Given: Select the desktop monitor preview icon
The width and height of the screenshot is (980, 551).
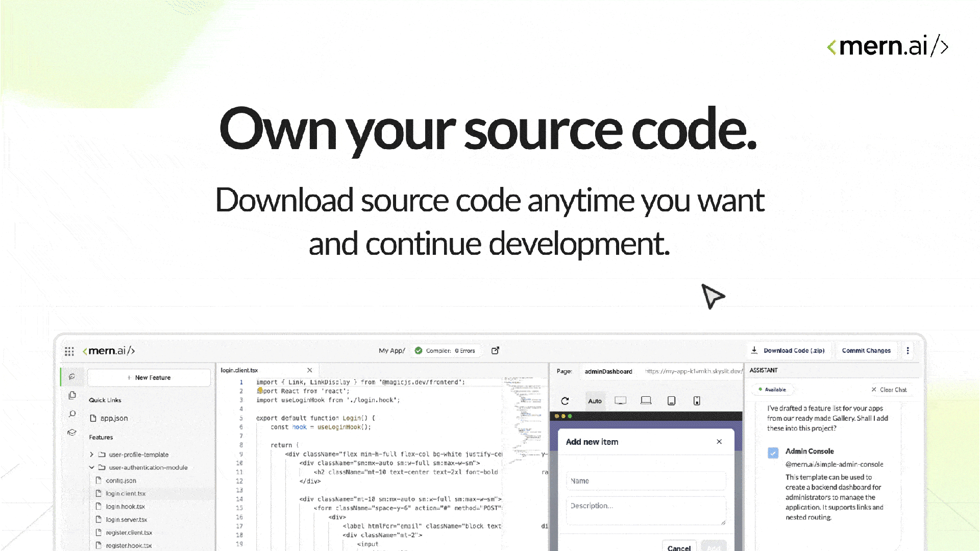Looking at the screenshot, I should point(620,401).
